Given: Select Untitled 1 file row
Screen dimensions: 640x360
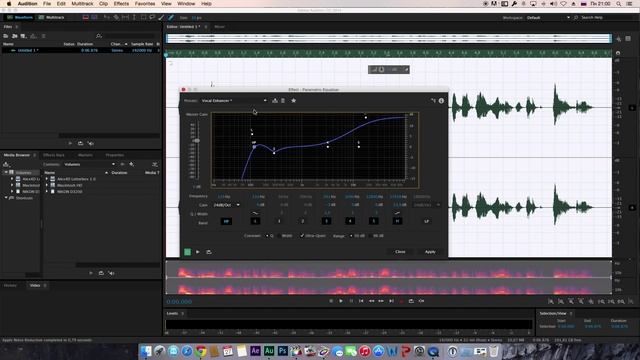Looking at the screenshot, I should pos(81,50).
